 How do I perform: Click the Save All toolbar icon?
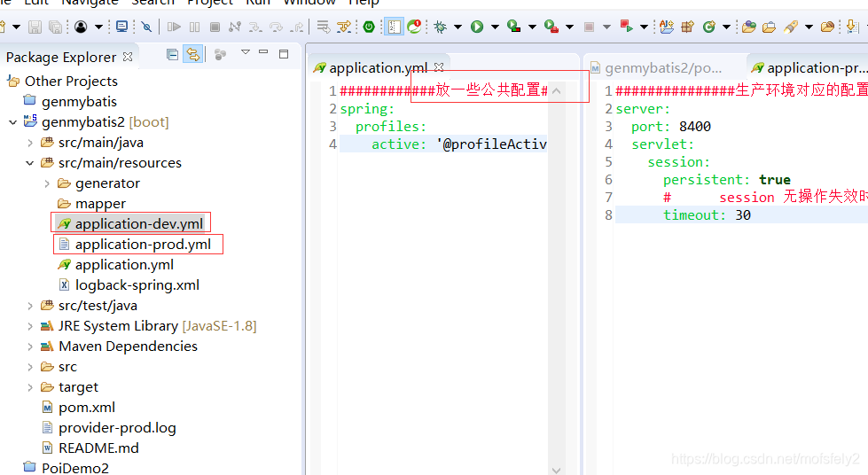pyautogui.click(x=55, y=27)
